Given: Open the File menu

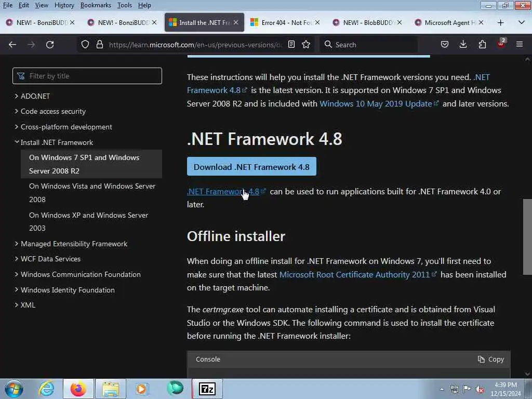Looking at the screenshot, I should point(7,5).
